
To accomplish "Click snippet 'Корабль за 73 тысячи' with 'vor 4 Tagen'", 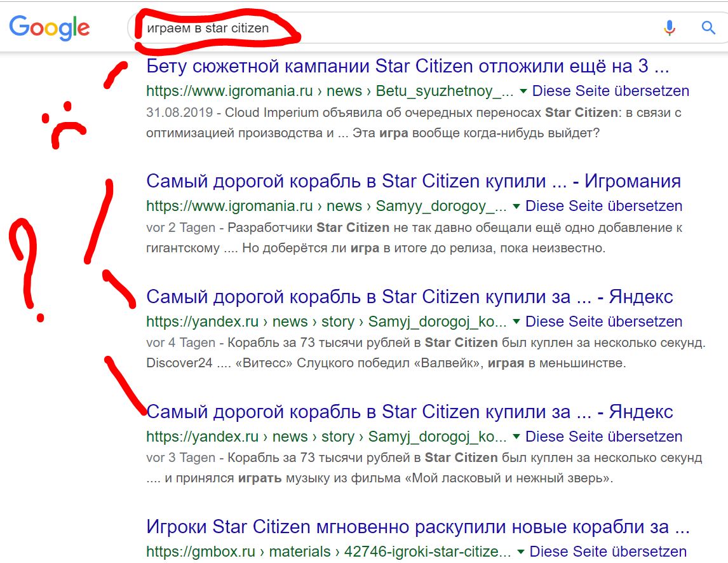I will (426, 353).
